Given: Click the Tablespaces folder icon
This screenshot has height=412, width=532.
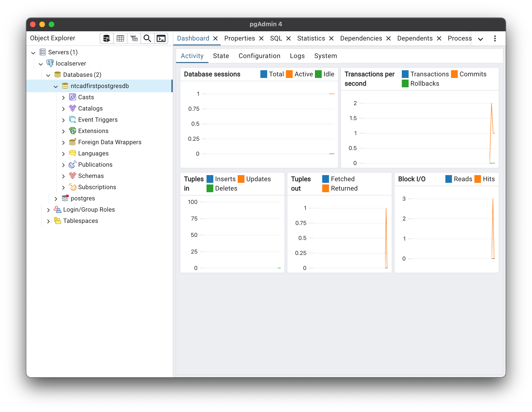Looking at the screenshot, I should 58,221.
